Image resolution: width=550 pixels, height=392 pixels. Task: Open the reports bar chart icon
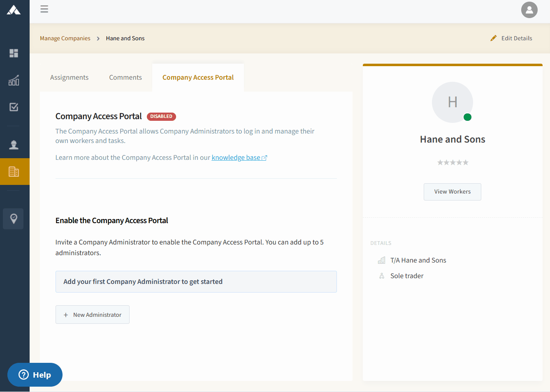point(14,80)
